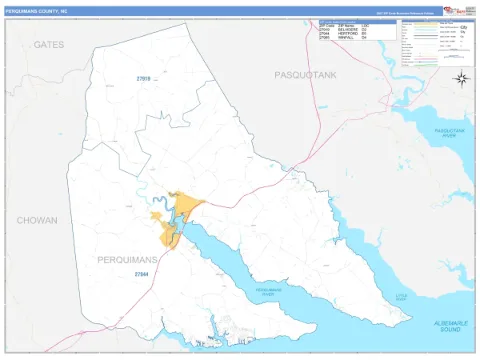Click the edition subtitle in header bar
The width and height of the screenshot is (480, 360).
(x=405, y=13)
